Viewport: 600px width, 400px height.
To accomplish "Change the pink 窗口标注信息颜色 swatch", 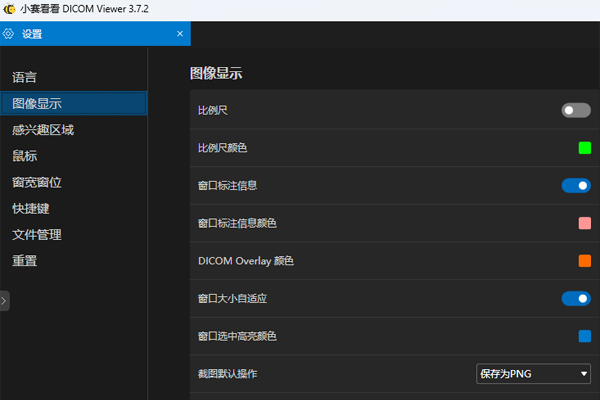I will point(585,223).
